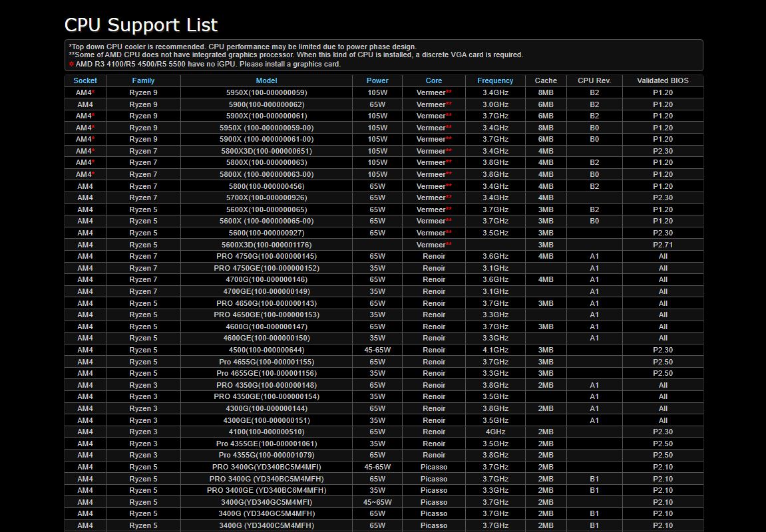Viewport: 766px width, 532px height.
Task: Select model 3400G (YD3400C5M4MFH) cell
Action: [266, 525]
